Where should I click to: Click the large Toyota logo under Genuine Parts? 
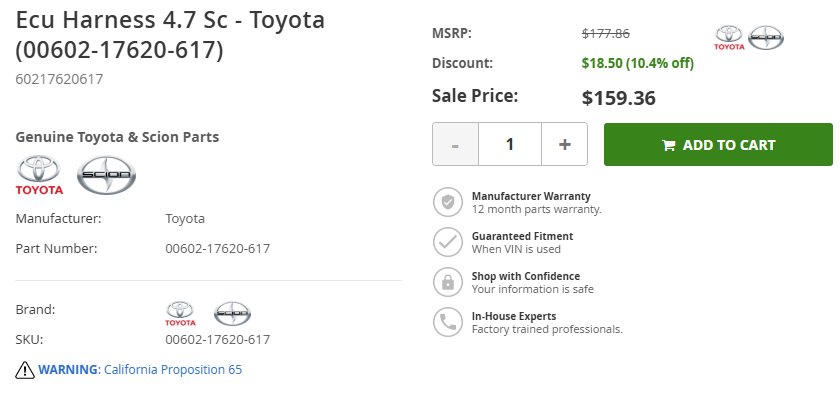pyautogui.click(x=39, y=175)
